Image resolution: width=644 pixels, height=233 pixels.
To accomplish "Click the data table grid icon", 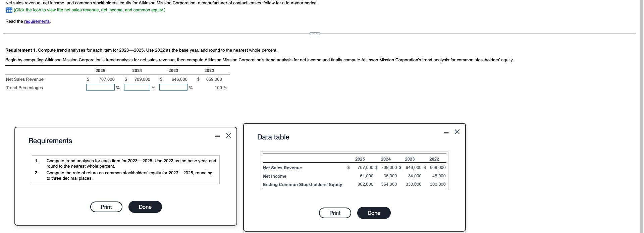I will (x=9, y=10).
